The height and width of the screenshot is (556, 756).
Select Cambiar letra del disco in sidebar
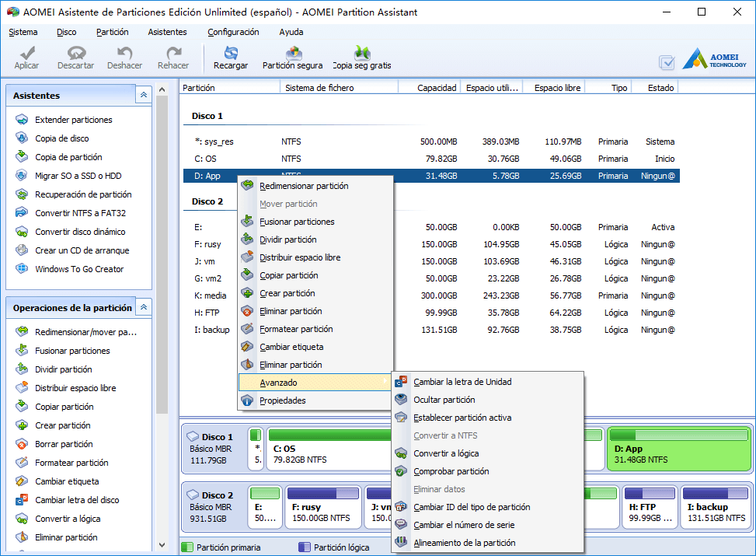77,500
